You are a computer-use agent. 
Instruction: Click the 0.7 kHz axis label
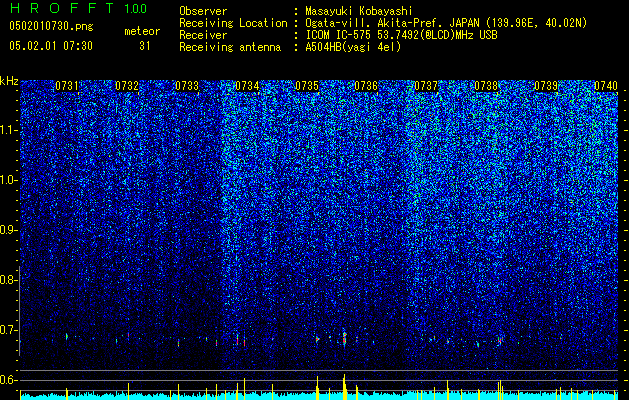[8, 330]
